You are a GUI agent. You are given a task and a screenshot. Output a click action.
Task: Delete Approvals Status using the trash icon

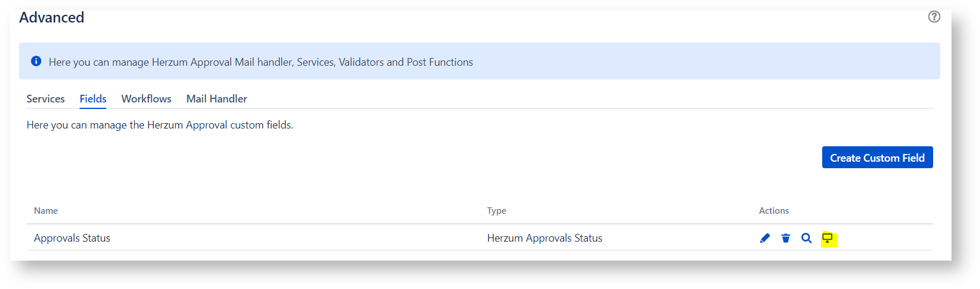786,238
